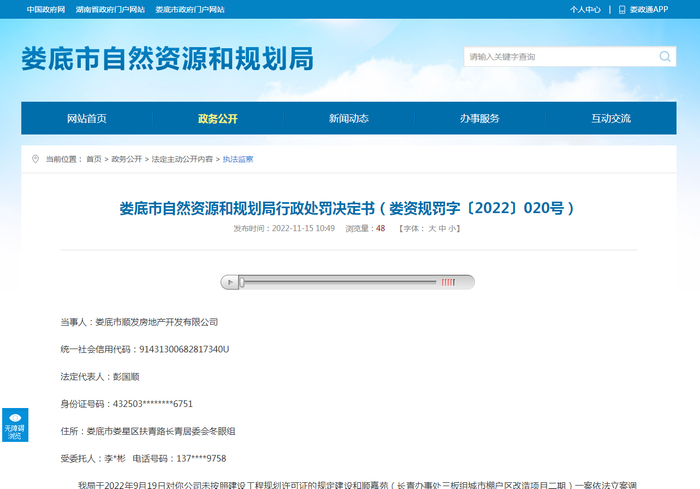This screenshot has height=489, width=700.
Task: Open the 新闻动态 navigation tab
Action: coord(349,118)
